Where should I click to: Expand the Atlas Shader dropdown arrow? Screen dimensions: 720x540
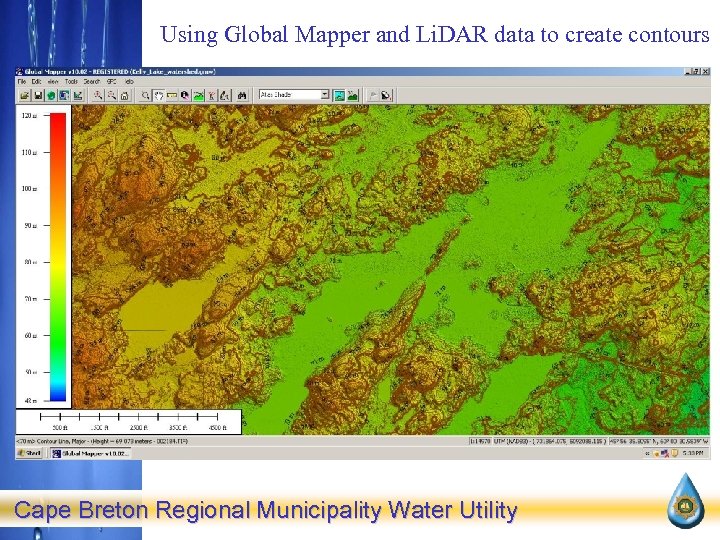[325, 95]
